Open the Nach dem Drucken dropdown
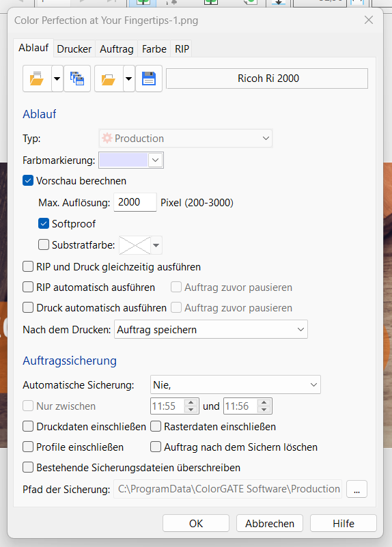This screenshot has height=547, width=392. (211, 329)
